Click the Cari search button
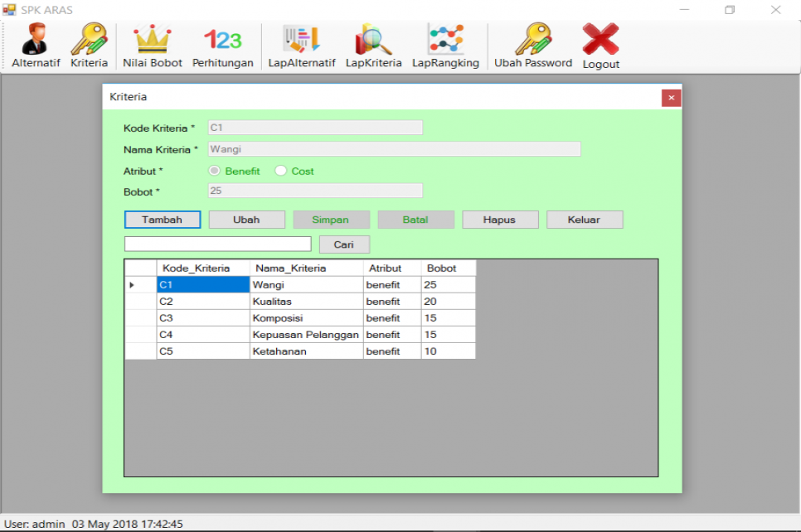The width and height of the screenshot is (801, 532). pyautogui.click(x=343, y=244)
